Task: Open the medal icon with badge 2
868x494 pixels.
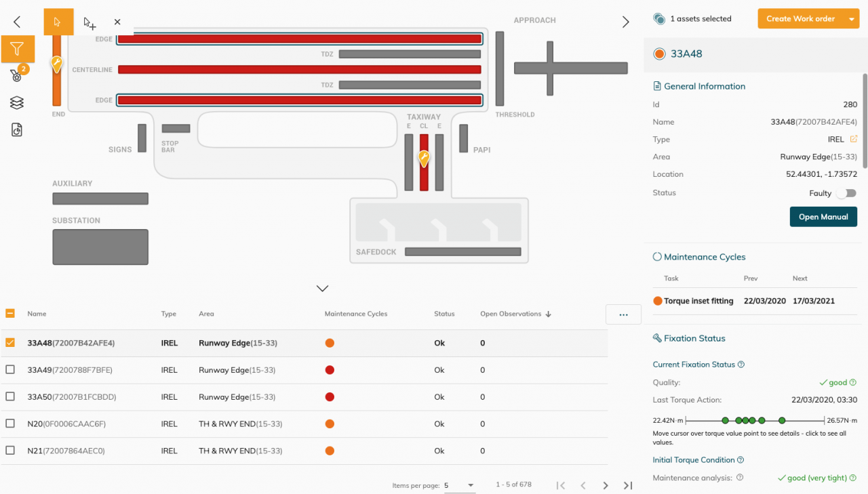Action: tap(17, 75)
